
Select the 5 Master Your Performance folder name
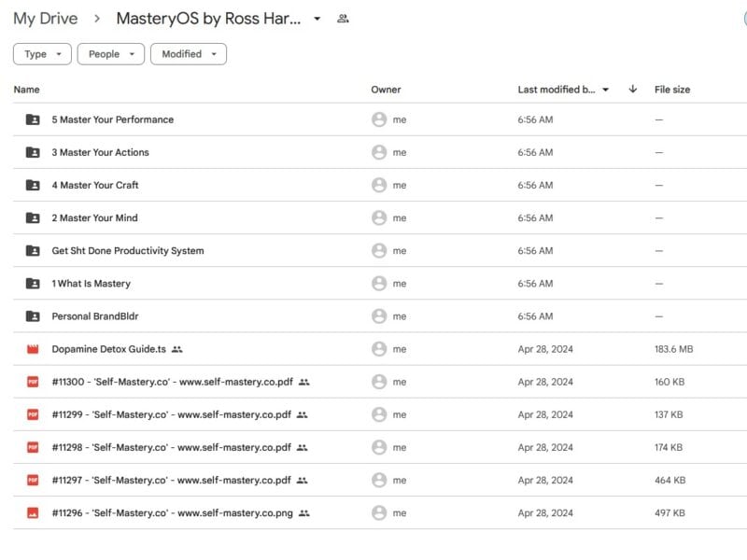pyautogui.click(x=113, y=119)
